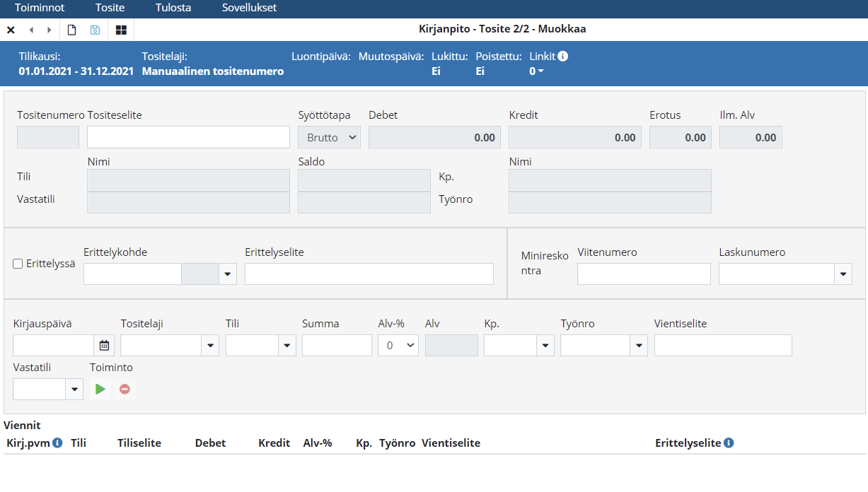Image resolution: width=868 pixels, height=492 pixels.
Task: Click the X close icon in toolbar
Action: [11, 30]
